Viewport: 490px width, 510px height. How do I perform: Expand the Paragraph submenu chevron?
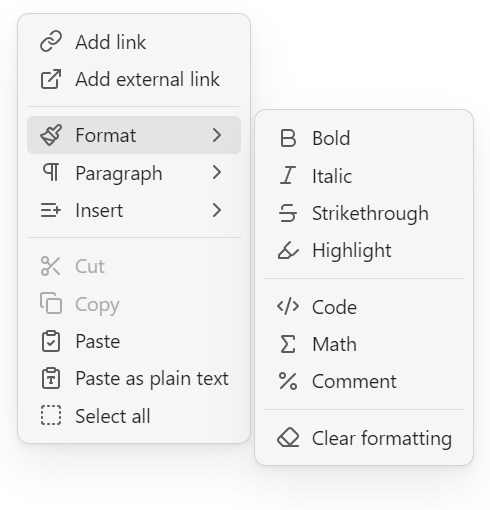pyautogui.click(x=217, y=173)
